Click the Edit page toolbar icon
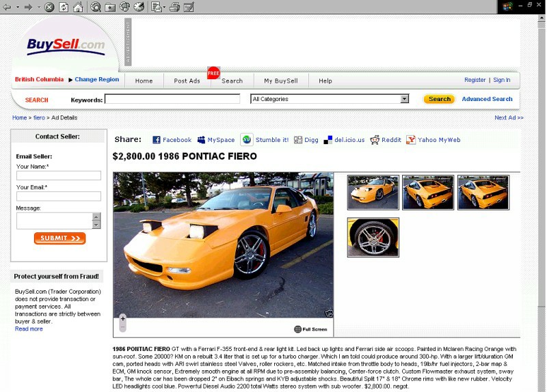Viewport: 547px width, 392px height. point(189,7)
